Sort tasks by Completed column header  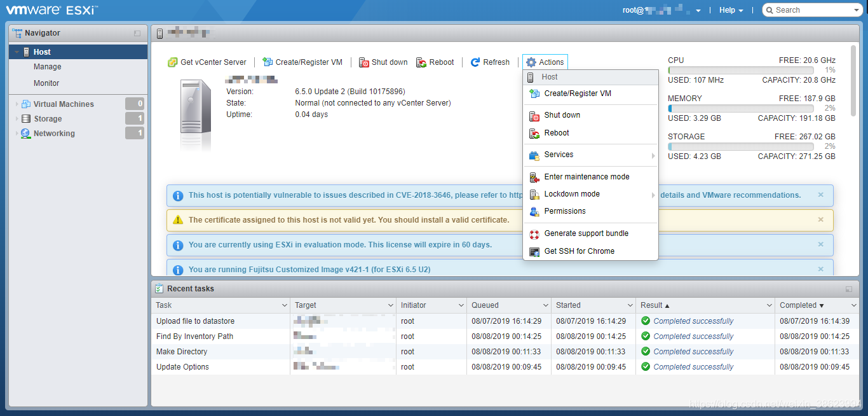(x=817, y=305)
